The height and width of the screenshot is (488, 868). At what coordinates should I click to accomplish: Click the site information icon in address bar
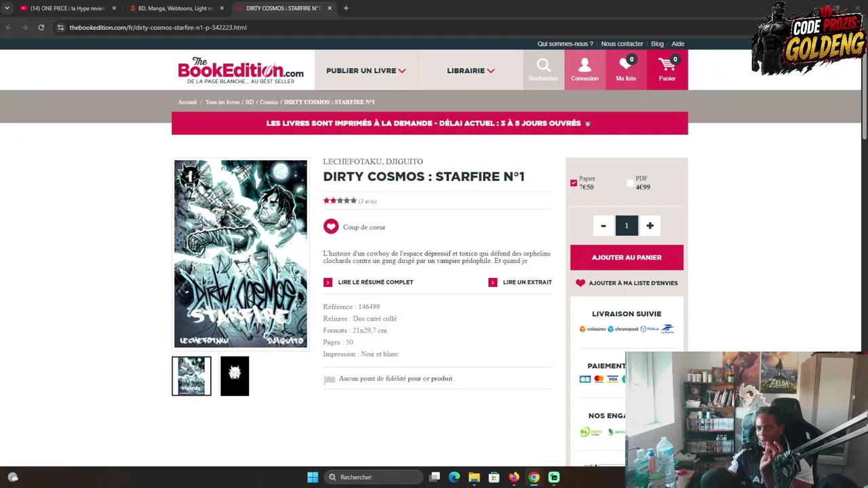[x=60, y=28]
